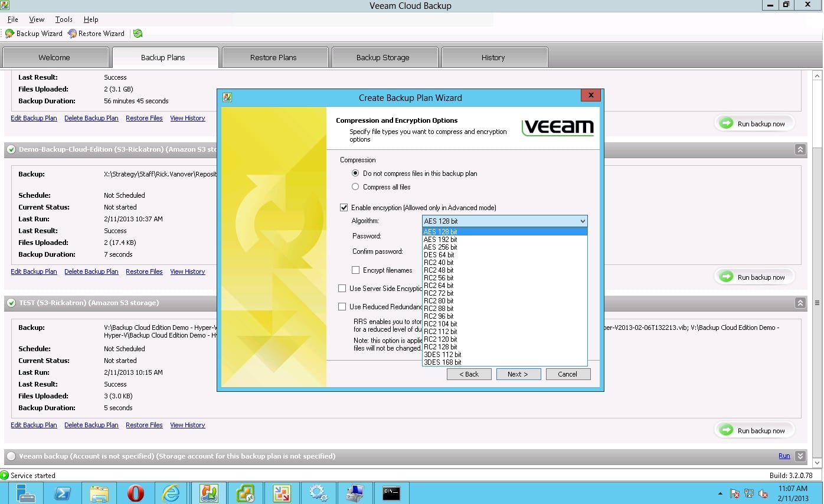Open File Explorer from the taskbar
This screenshot has width=824, height=504.
pyautogui.click(x=99, y=492)
